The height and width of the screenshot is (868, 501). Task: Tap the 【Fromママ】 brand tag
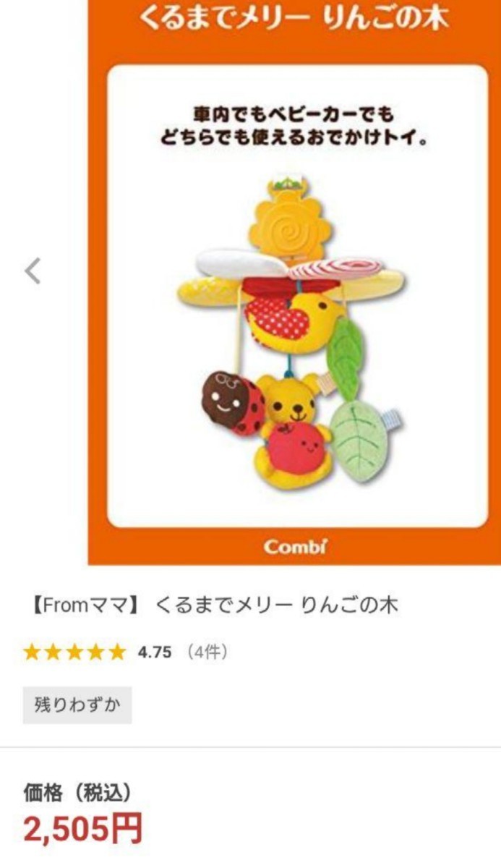pyautogui.click(x=82, y=605)
